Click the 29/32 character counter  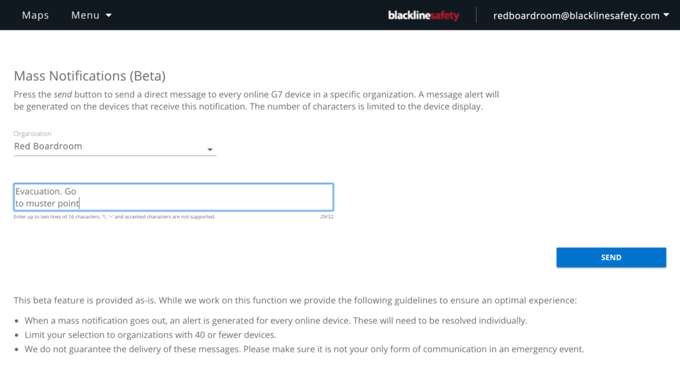[x=327, y=217]
